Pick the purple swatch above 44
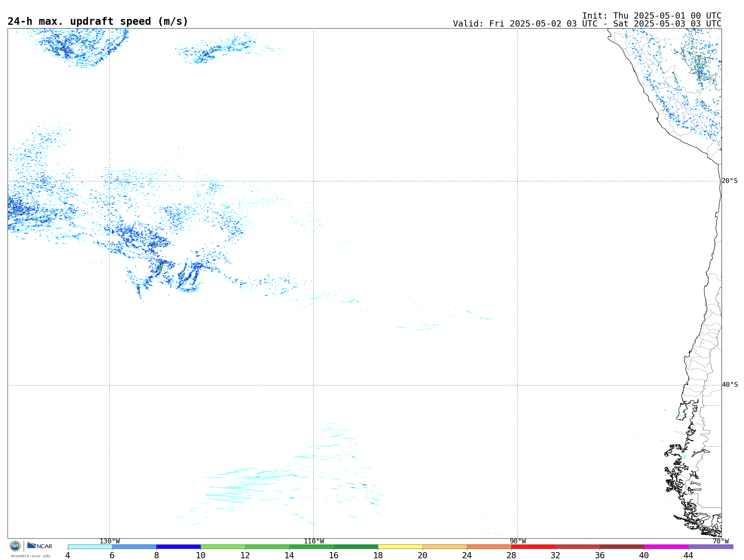The image size is (744, 560). (711, 547)
